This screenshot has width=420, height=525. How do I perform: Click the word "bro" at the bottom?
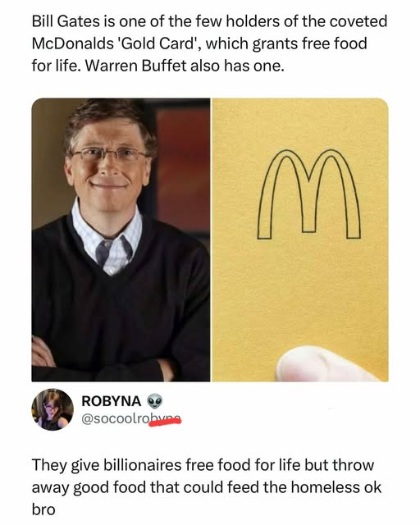(x=43, y=509)
